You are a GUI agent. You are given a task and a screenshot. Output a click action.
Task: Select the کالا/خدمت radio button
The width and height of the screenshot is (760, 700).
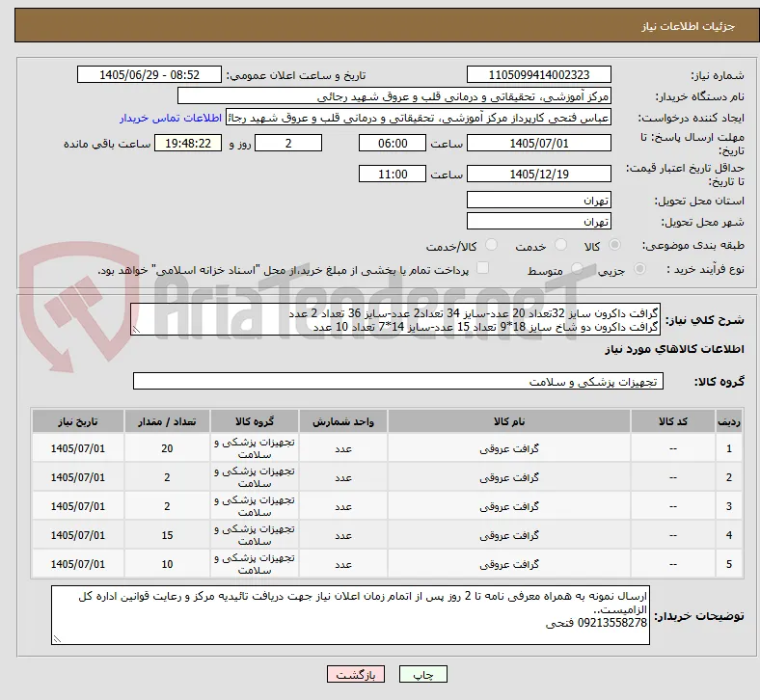[x=492, y=245]
